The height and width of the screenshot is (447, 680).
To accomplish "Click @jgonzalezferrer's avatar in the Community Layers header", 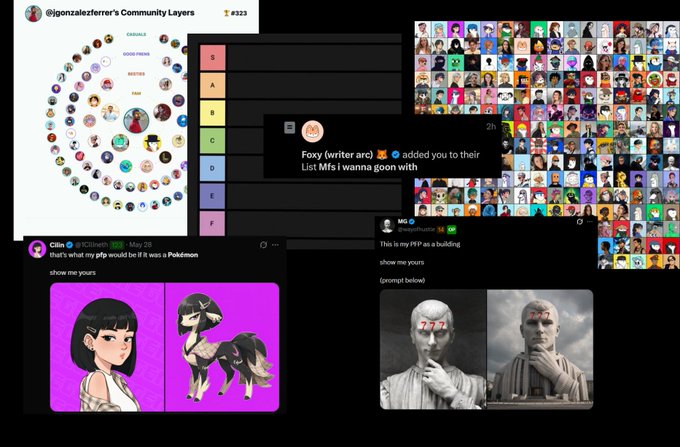I will [x=33, y=13].
